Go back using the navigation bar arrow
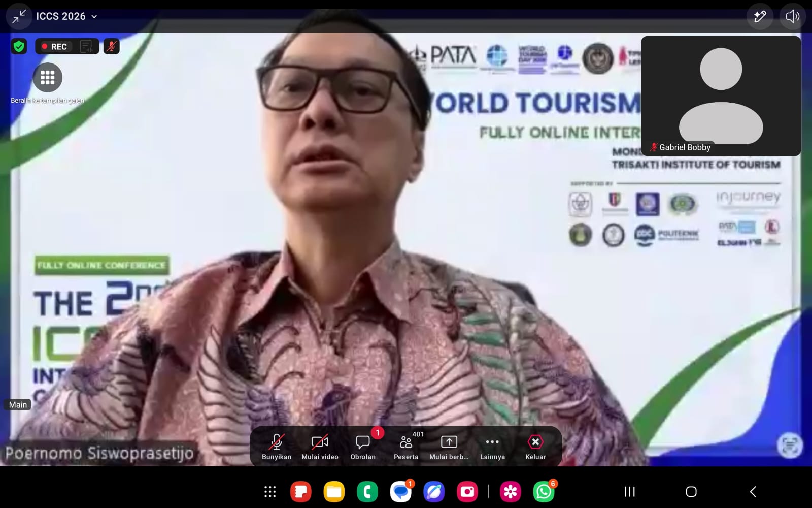Screen dimensions: 812x508 (753, 492)
